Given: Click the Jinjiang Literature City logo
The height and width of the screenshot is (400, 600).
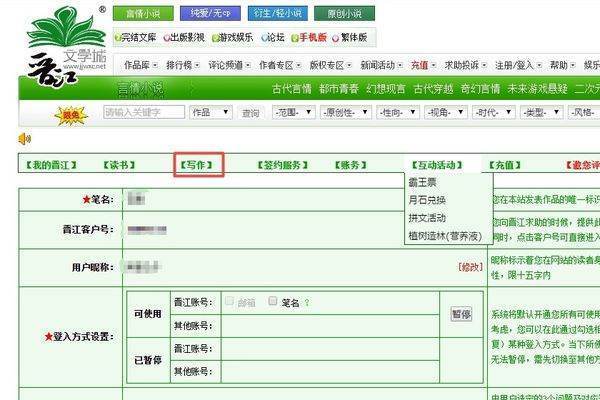Looking at the screenshot, I should point(66,46).
